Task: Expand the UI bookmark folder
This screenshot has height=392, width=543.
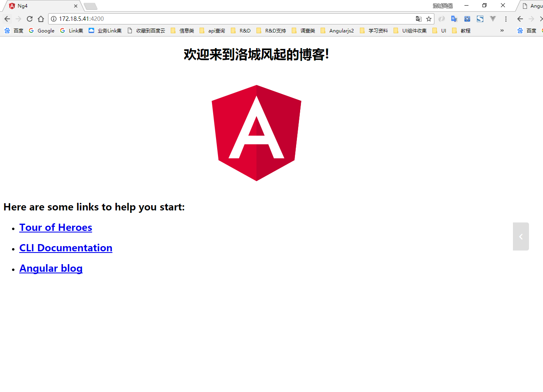Action: [x=440, y=30]
